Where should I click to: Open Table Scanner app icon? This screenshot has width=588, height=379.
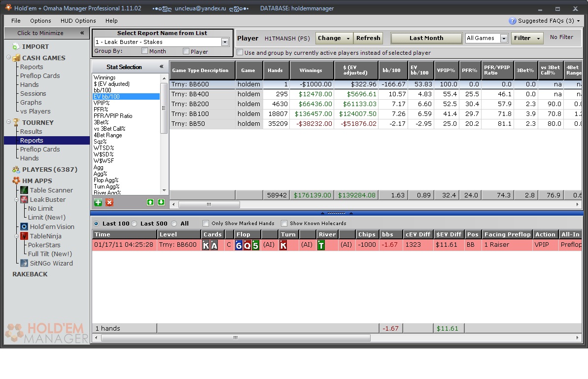tap(24, 190)
